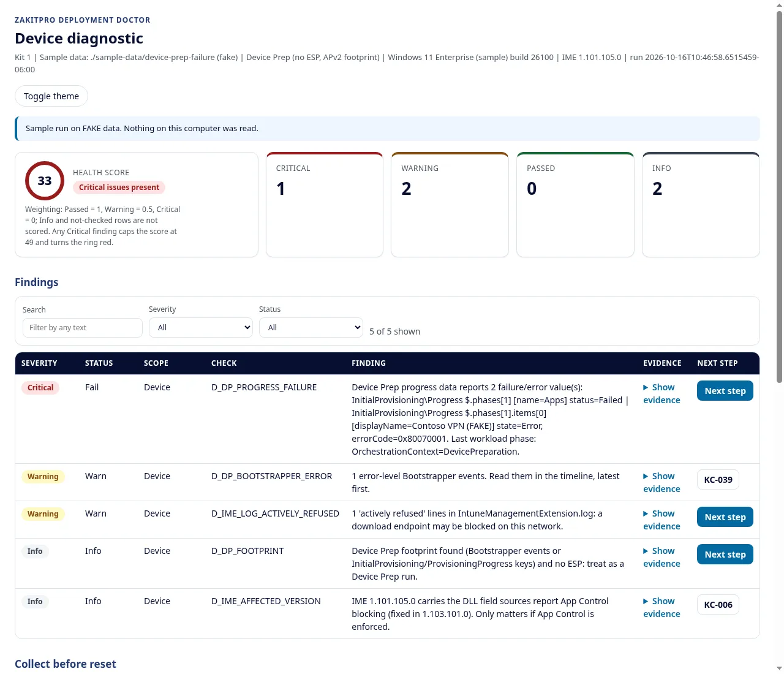The height and width of the screenshot is (674, 784).
Task: Click the vertical page scrollbar
Action: click(x=779, y=196)
